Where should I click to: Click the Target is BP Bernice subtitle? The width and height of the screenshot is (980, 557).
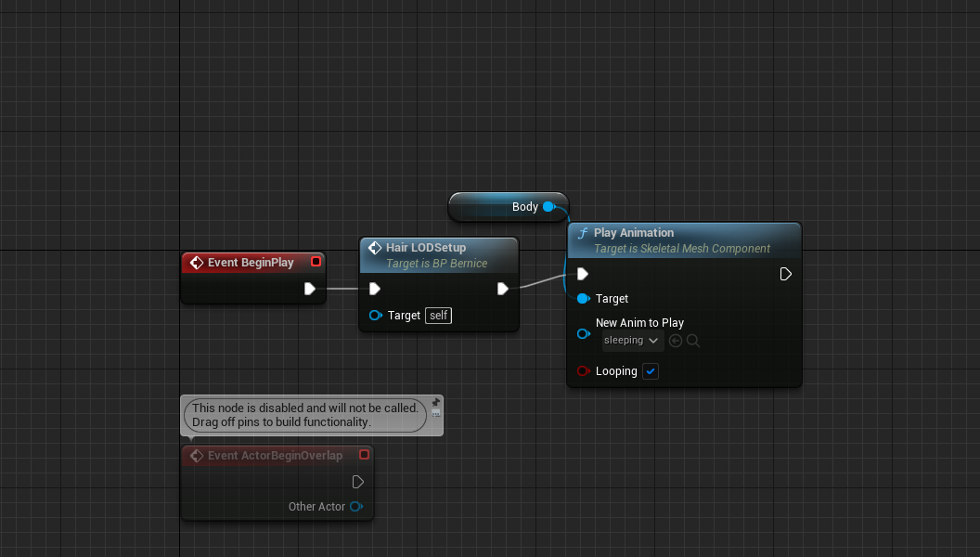436,264
